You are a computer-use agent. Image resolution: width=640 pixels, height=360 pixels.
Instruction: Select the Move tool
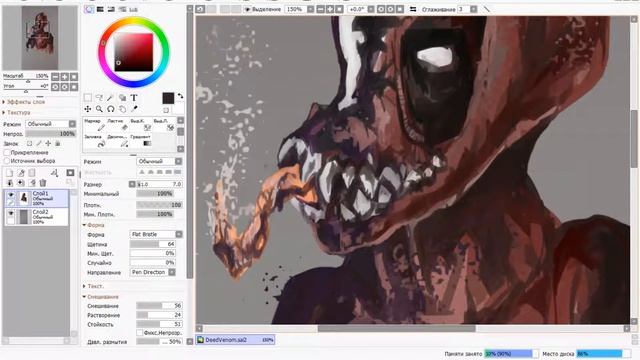tap(88, 109)
